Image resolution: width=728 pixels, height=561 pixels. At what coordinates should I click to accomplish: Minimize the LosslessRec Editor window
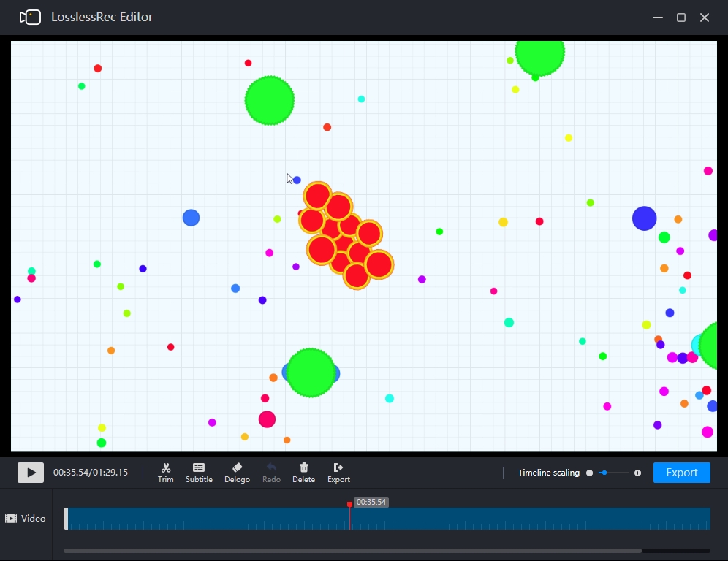[x=657, y=18]
